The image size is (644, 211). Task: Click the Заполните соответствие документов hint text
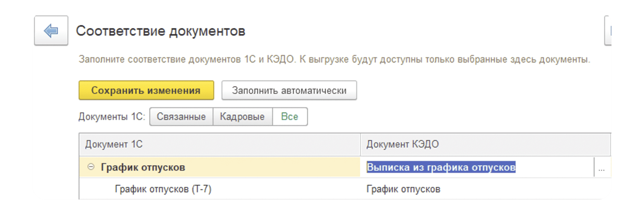(x=334, y=59)
